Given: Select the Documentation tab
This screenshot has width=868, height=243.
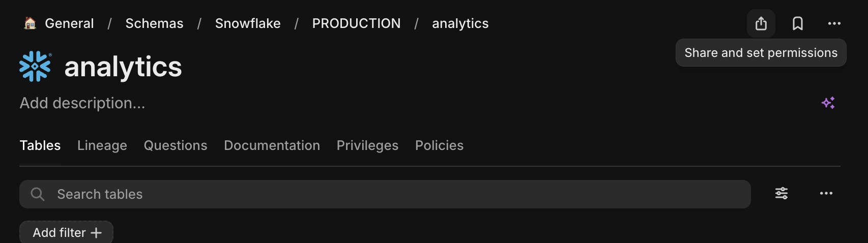Looking at the screenshot, I should pos(272,145).
